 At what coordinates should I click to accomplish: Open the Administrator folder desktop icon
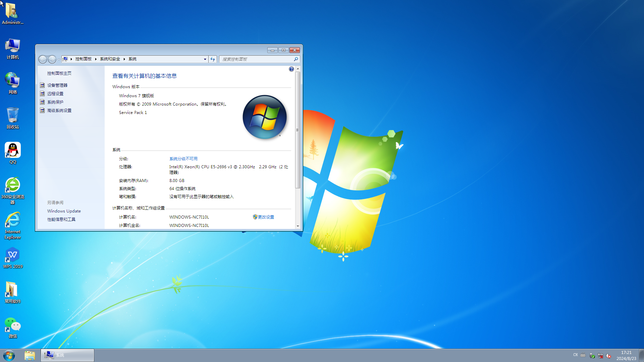[x=12, y=13]
